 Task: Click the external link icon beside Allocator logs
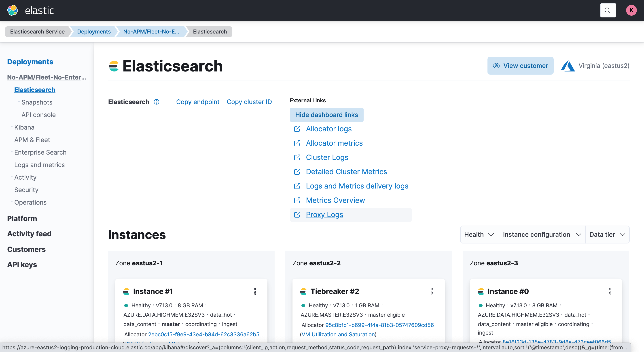click(297, 129)
